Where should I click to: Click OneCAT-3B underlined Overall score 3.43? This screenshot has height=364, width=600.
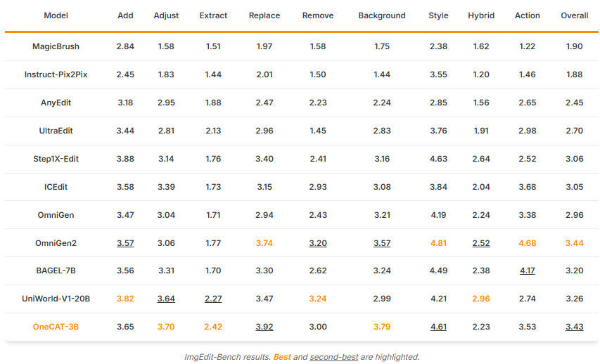pyautogui.click(x=575, y=327)
